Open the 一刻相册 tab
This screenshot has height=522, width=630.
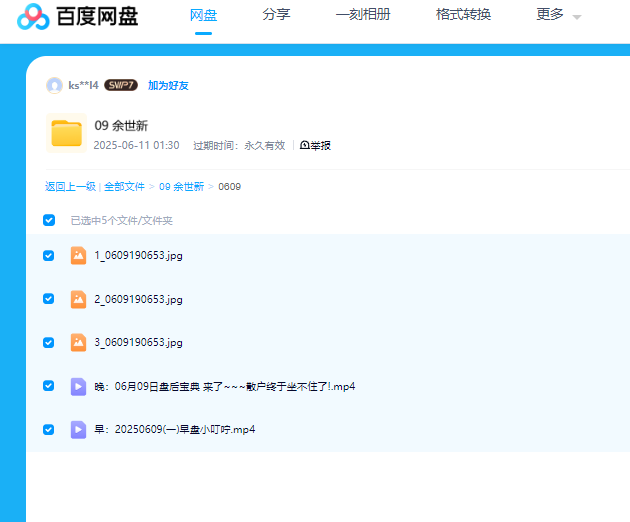pyautogui.click(x=362, y=15)
